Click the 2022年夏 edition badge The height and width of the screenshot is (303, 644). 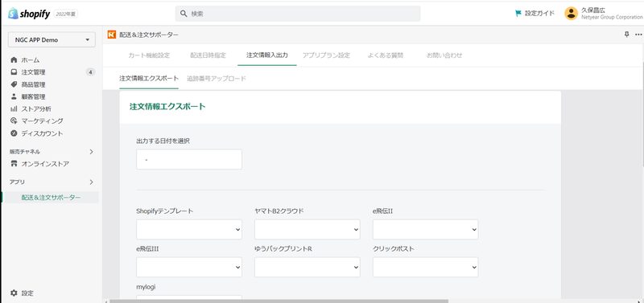pos(65,14)
